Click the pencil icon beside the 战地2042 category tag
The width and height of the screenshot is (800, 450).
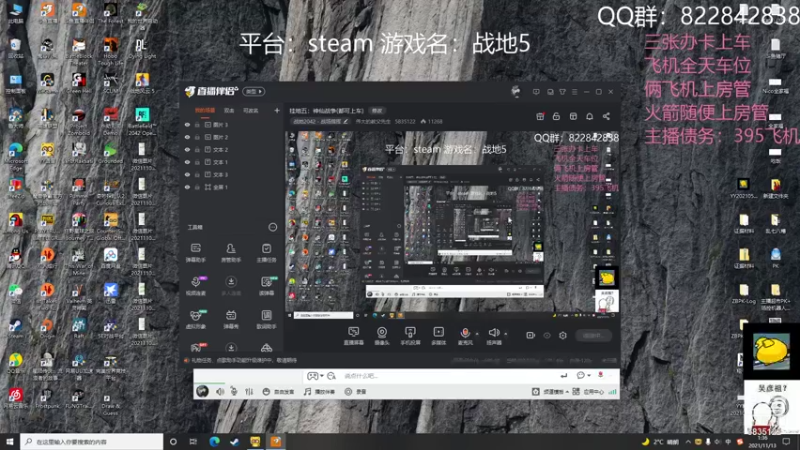click(x=345, y=121)
